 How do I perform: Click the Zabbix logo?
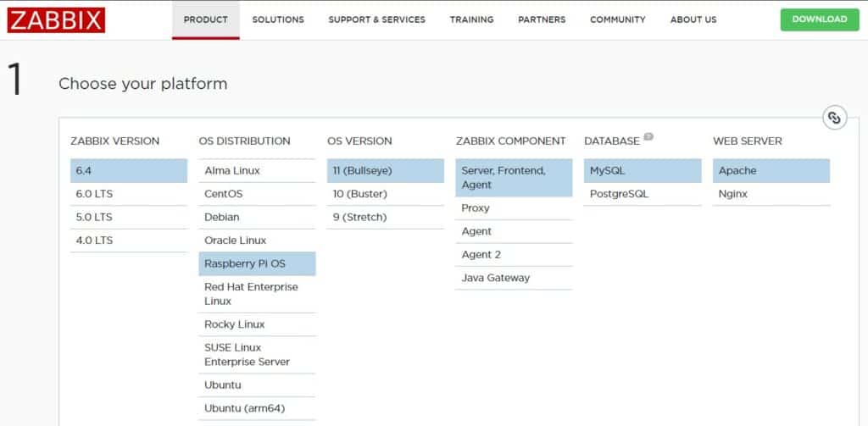pos(56,20)
